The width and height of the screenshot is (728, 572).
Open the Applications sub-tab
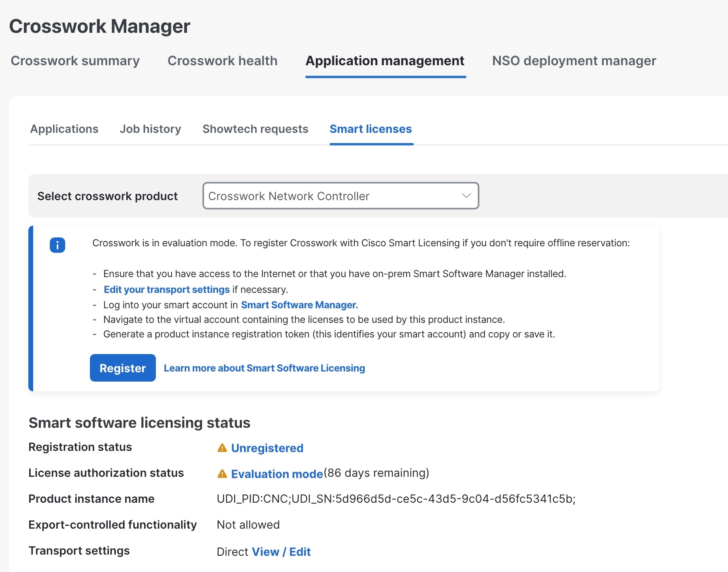tap(64, 129)
